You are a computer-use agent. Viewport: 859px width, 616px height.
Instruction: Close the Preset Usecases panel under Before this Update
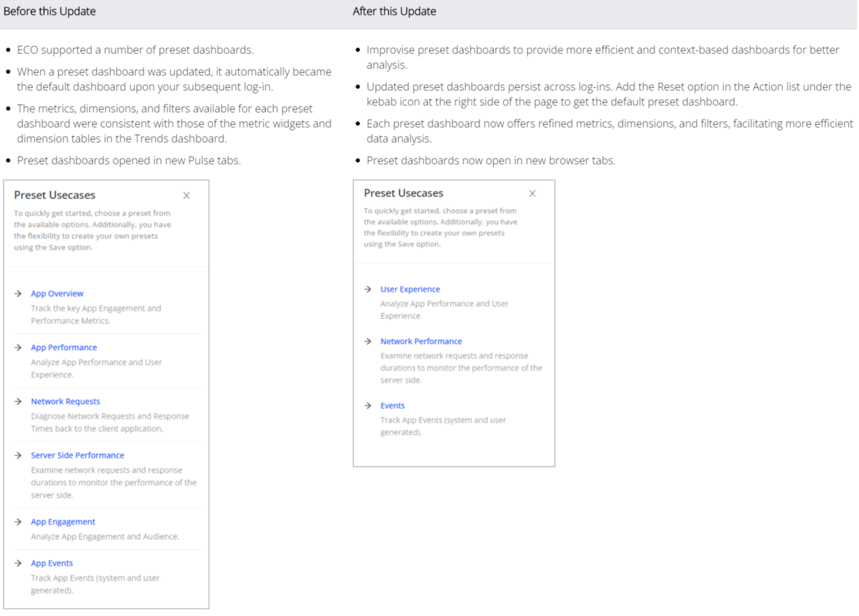186,195
